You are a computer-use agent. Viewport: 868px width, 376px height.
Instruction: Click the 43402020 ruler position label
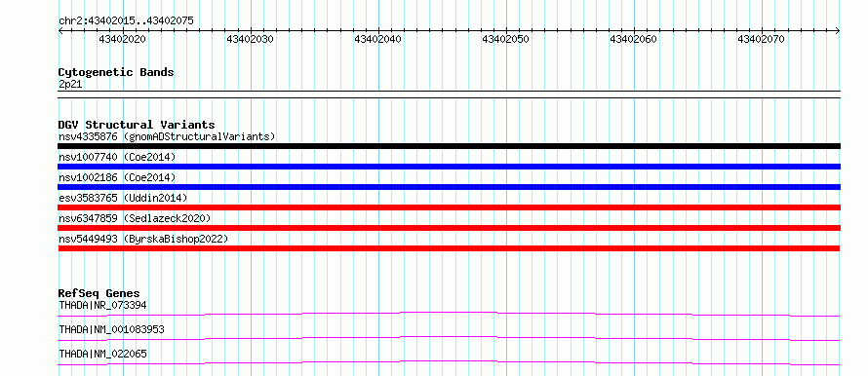(122, 39)
